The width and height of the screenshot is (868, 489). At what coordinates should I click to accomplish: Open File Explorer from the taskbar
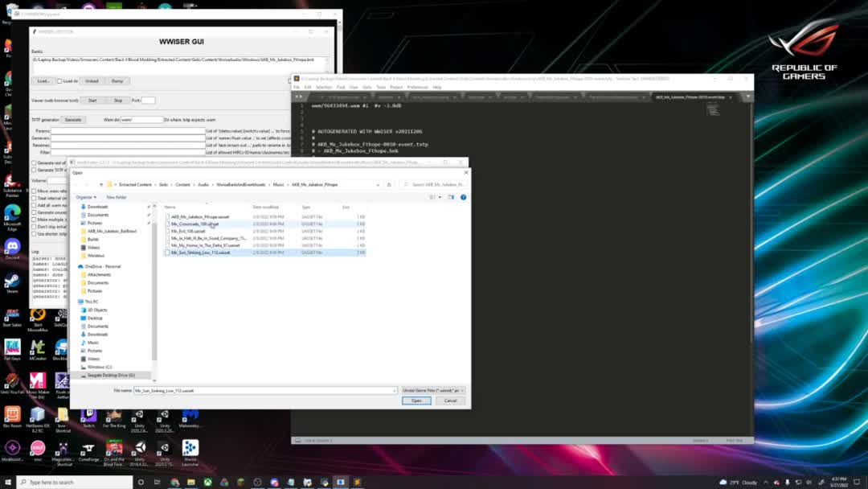pyautogui.click(x=191, y=483)
